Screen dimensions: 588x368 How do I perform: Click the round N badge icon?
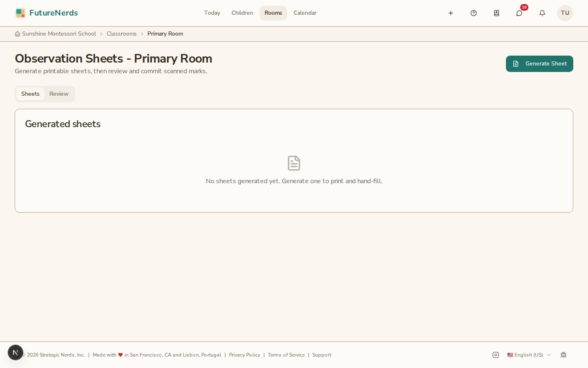tap(16, 352)
